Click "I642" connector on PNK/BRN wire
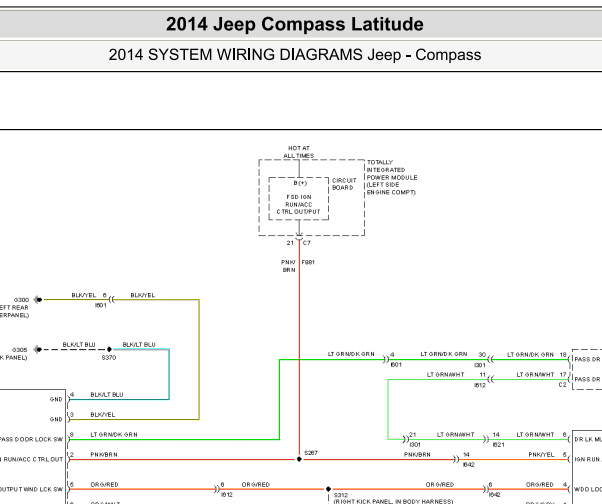 (x=468, y=464)
